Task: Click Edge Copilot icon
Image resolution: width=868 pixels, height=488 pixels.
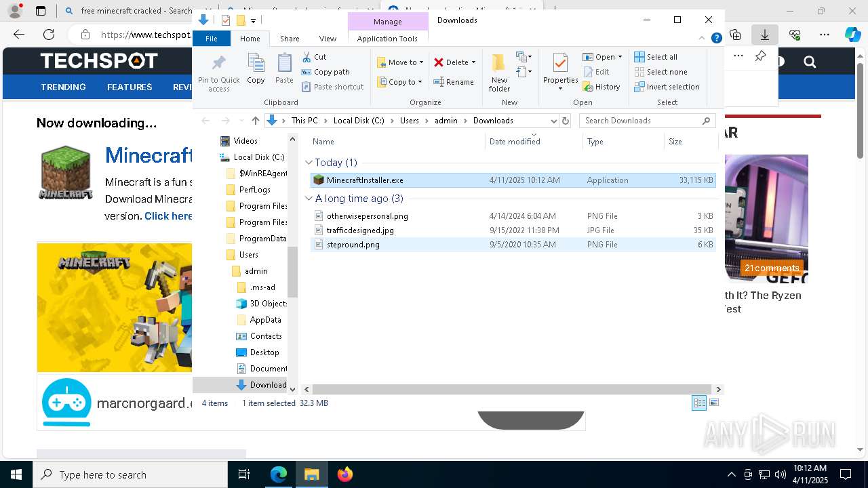Action: [852, 34]
